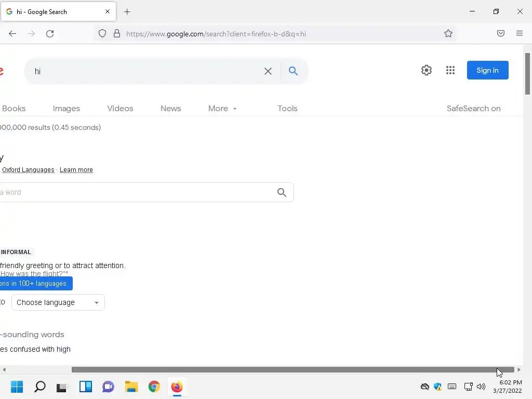The height and width of the screenshot is (399, 532).
Task: Save page to Pocket
Action: (501, 33)
